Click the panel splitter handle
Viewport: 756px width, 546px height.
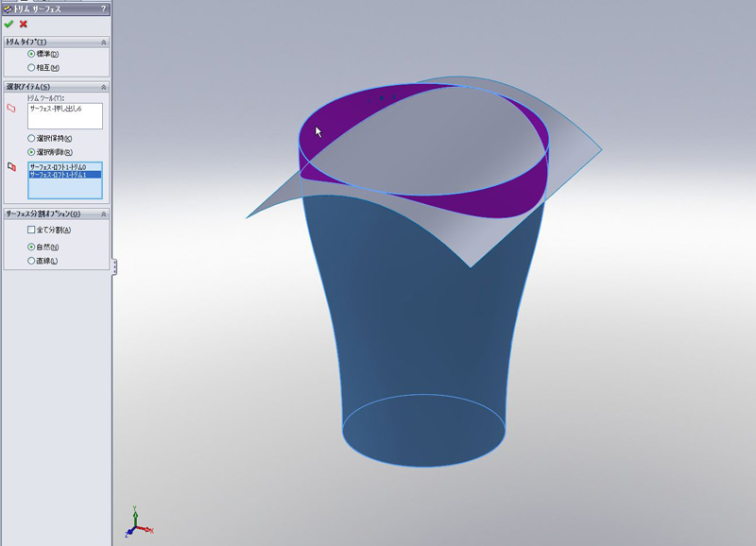click(x=114, y=267)
